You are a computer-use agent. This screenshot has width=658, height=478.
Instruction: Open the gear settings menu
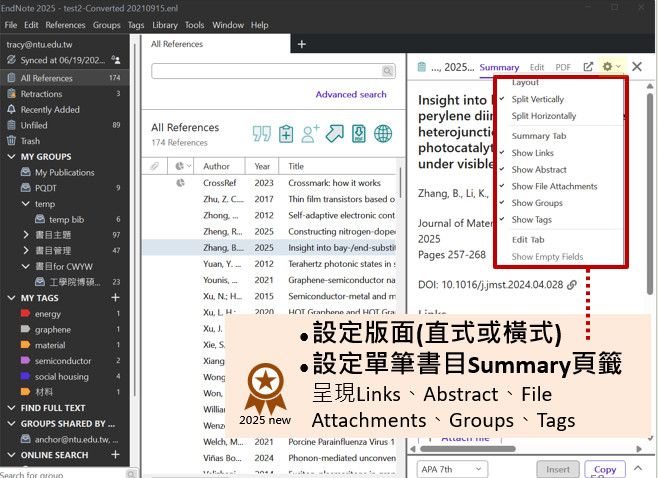611,66
